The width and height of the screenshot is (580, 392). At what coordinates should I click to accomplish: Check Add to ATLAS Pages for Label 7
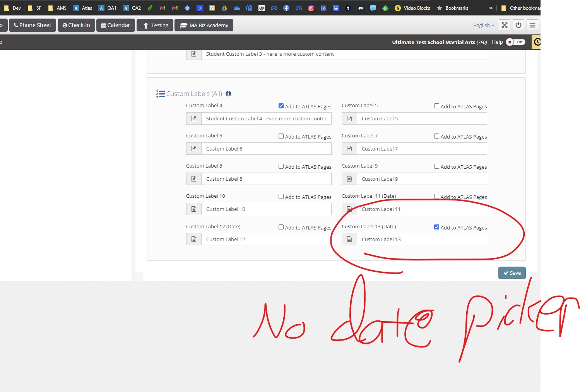436,136
